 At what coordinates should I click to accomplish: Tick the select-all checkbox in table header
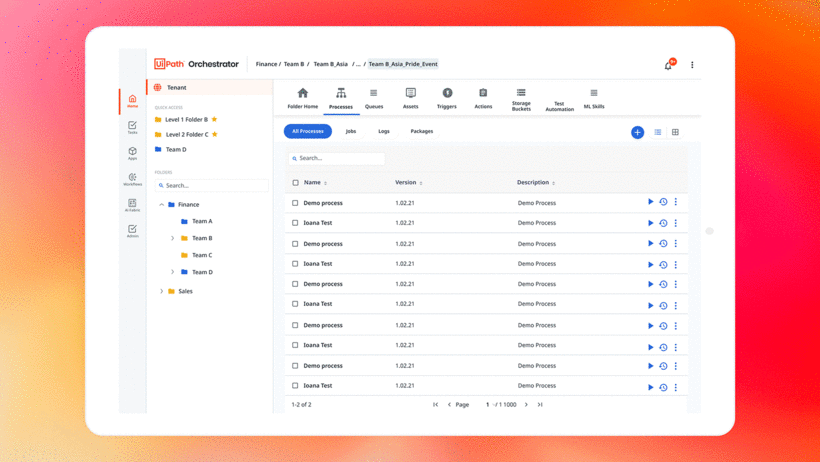click(x=295, y=183)
